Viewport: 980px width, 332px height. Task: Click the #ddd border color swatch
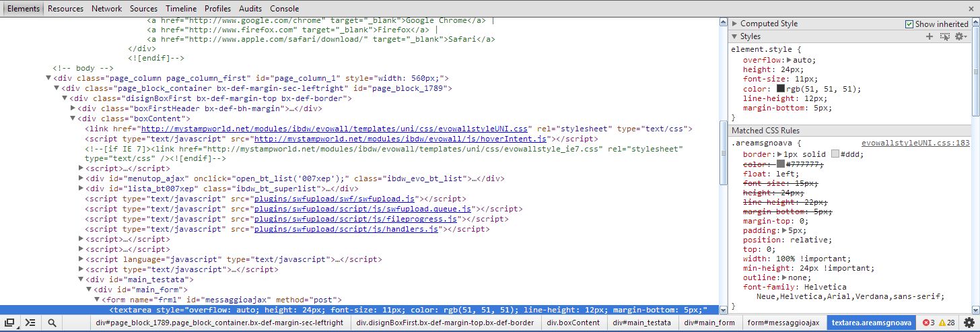pos(835,154)
